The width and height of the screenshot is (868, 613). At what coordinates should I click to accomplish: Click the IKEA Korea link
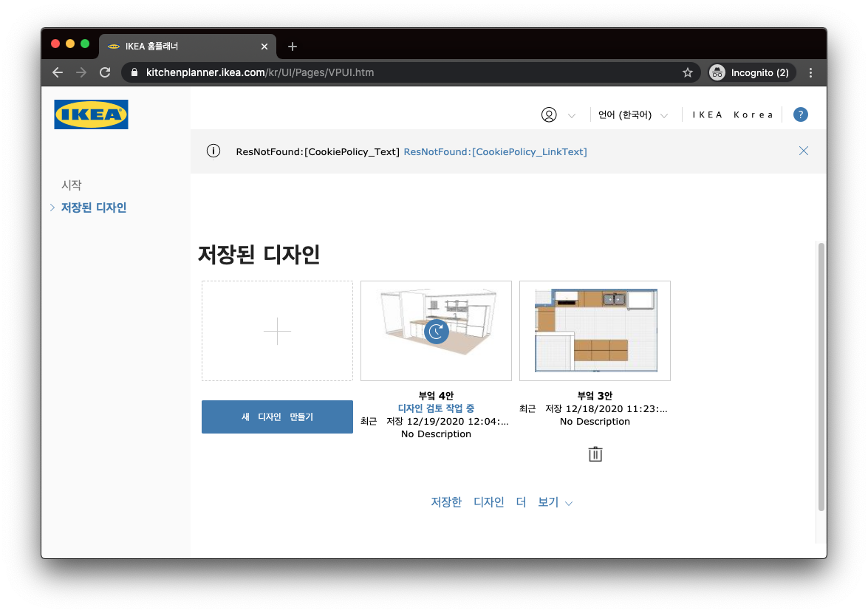tap(733, 114)
